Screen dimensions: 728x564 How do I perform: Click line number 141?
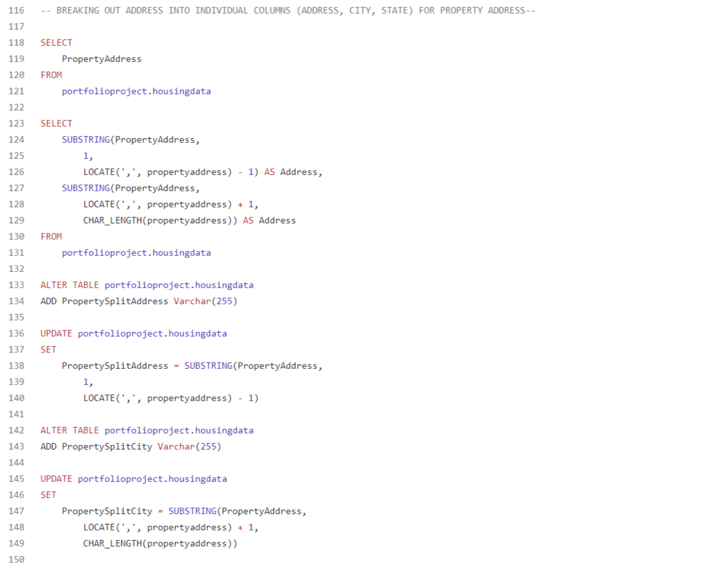[x=16, y=414]
